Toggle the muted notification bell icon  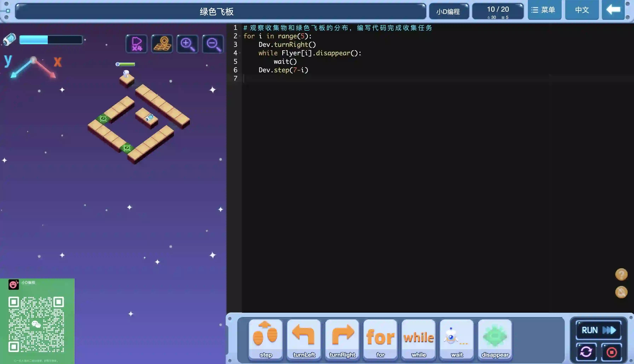[621, 292]
